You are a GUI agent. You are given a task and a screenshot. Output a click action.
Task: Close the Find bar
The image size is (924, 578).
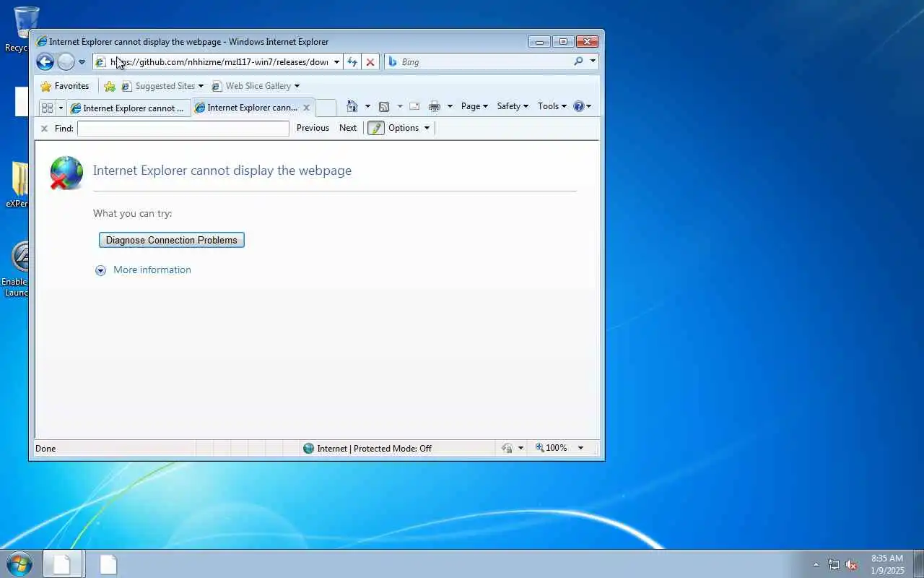click(44, 129)
